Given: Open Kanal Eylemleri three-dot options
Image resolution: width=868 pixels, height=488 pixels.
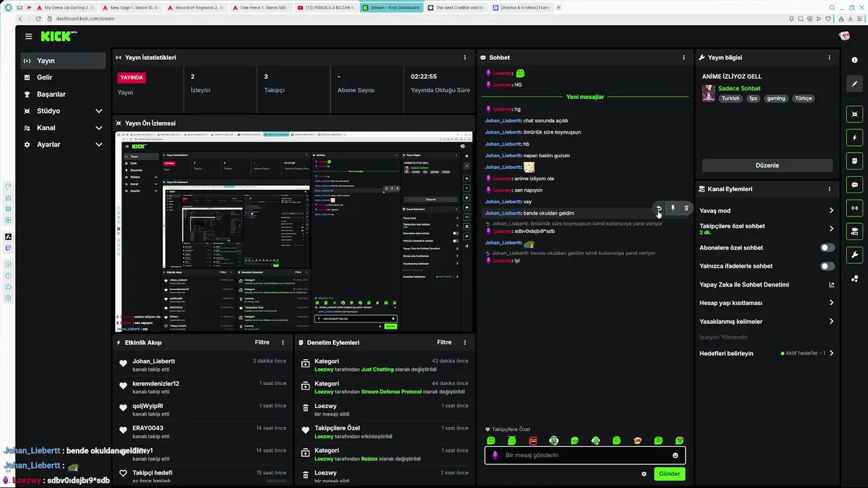Looking at the screenshot, I should point(829,189).
